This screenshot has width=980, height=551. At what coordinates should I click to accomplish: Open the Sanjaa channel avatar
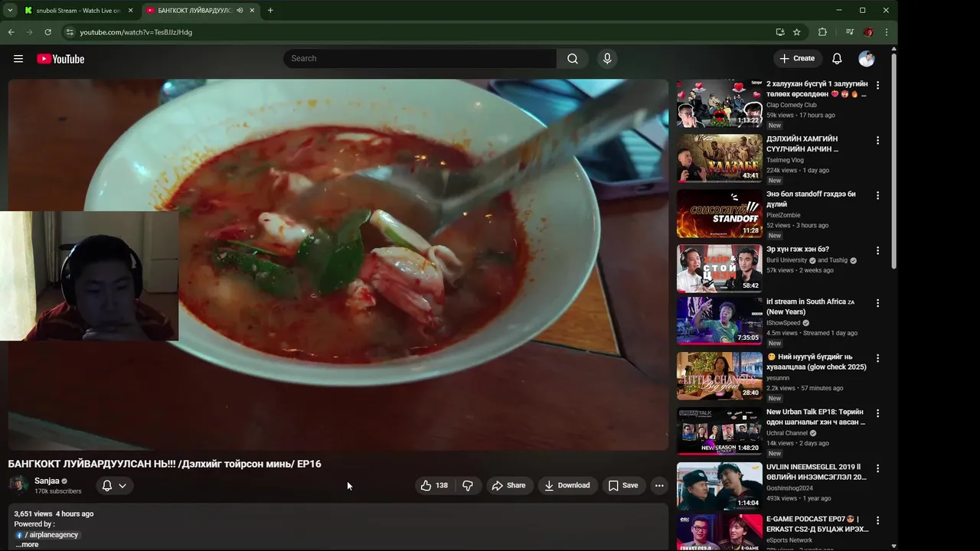click(x=18, y=485)
